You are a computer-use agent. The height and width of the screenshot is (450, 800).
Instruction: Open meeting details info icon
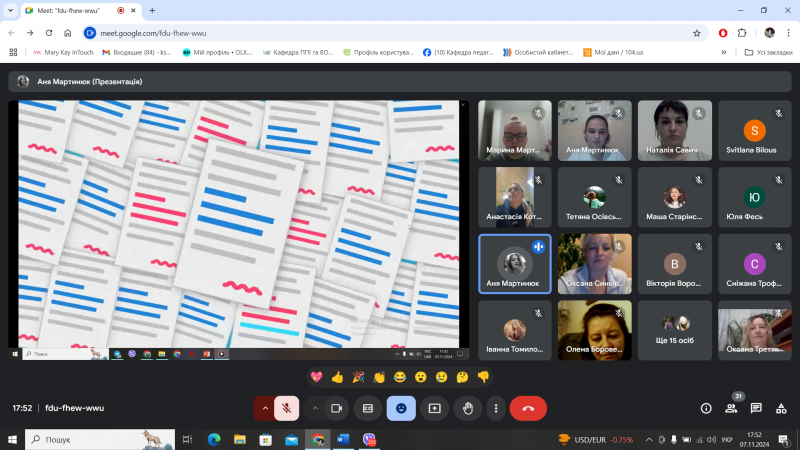(706, 408)
